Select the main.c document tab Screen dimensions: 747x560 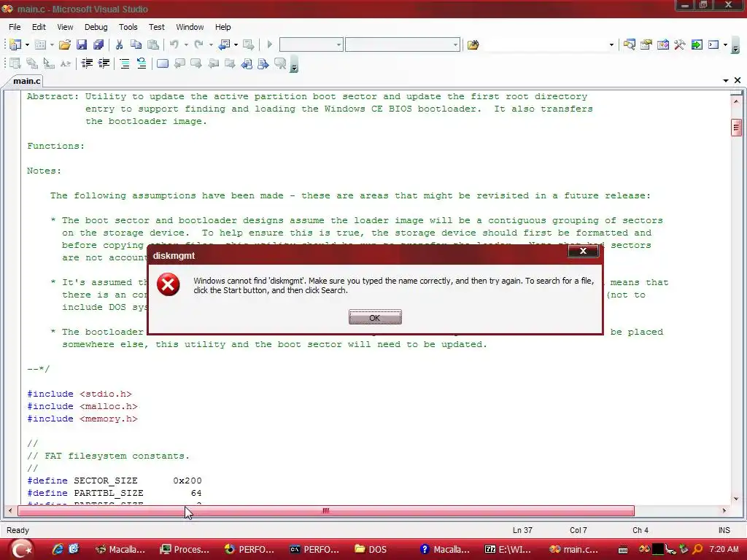[x=27, y=81]
